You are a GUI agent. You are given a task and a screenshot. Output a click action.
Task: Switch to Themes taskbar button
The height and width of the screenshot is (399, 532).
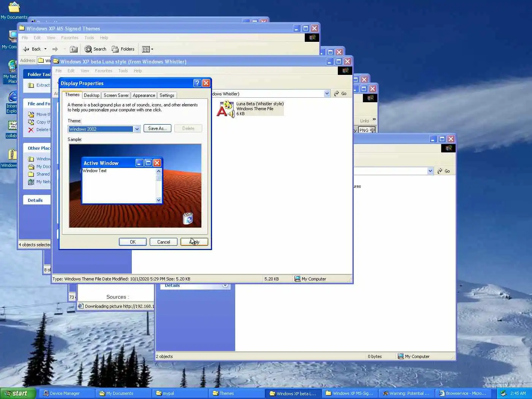[x=237, y=393]
